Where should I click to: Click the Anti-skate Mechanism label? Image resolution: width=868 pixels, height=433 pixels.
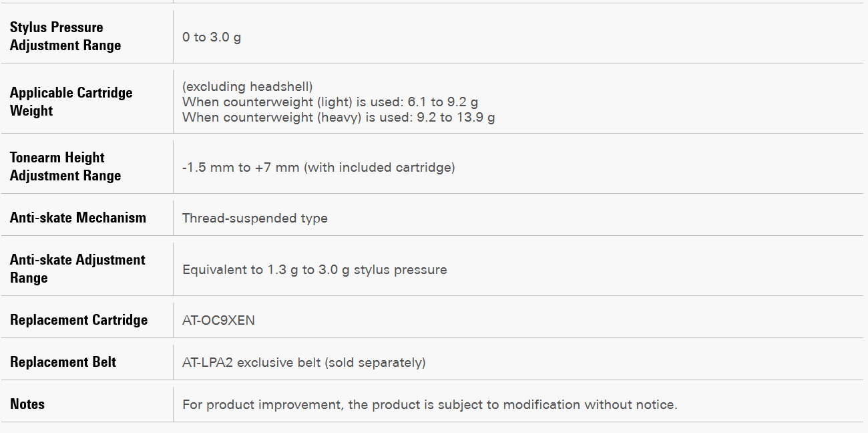77,217
